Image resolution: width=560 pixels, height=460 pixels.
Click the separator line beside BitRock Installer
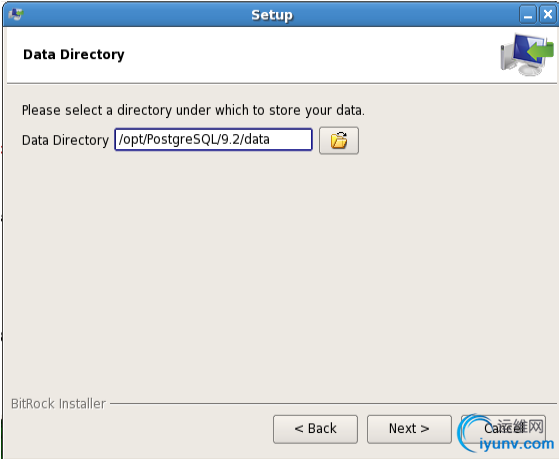[x=333, y=404]
